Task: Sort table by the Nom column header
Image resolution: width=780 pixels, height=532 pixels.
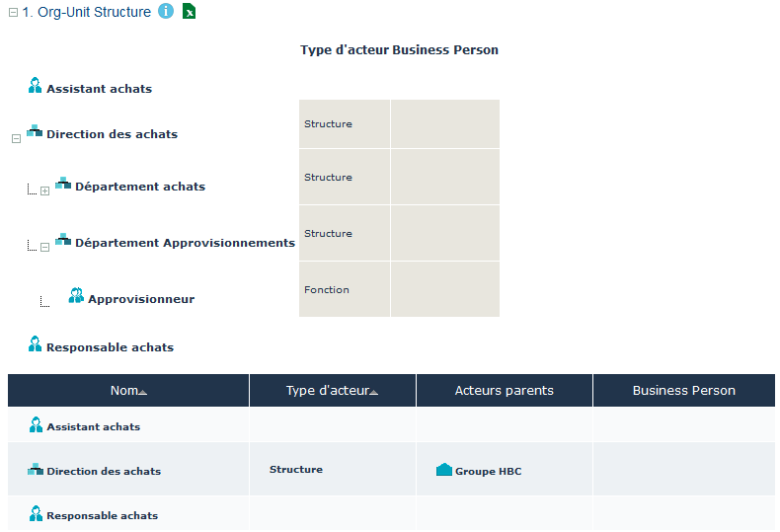Action: point(128,391)
